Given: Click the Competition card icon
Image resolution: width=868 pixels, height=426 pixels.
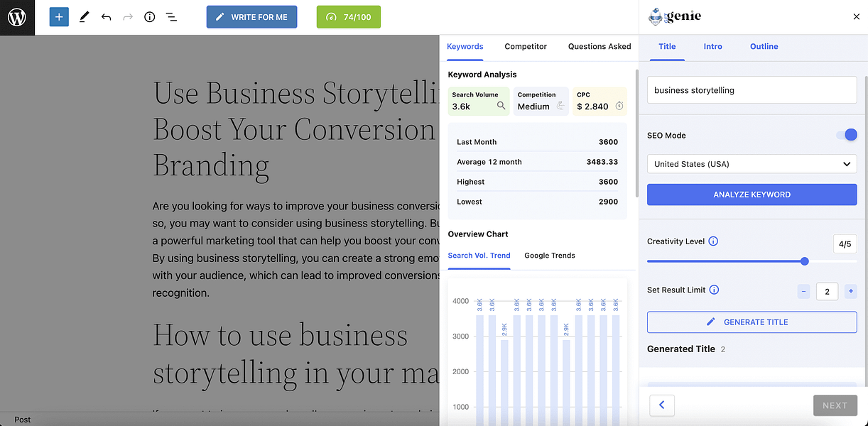Looking at the screenshot, I should tap(560, 106).
